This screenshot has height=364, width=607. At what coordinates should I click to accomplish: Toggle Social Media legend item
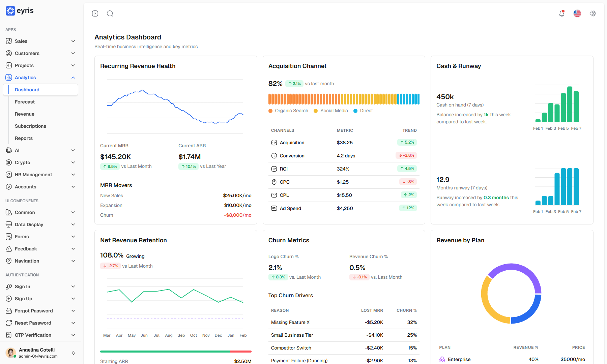(x=331, y=111)
